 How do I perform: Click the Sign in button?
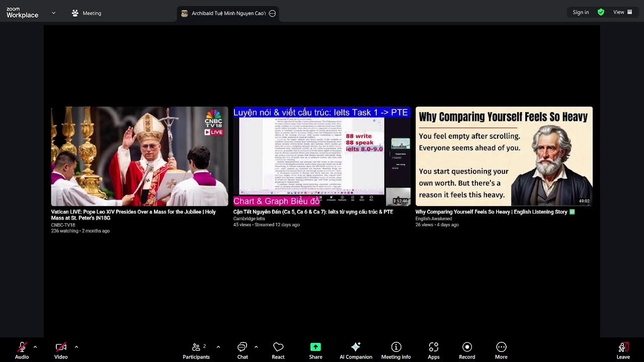pyautogui.click(x=581, y=12)
